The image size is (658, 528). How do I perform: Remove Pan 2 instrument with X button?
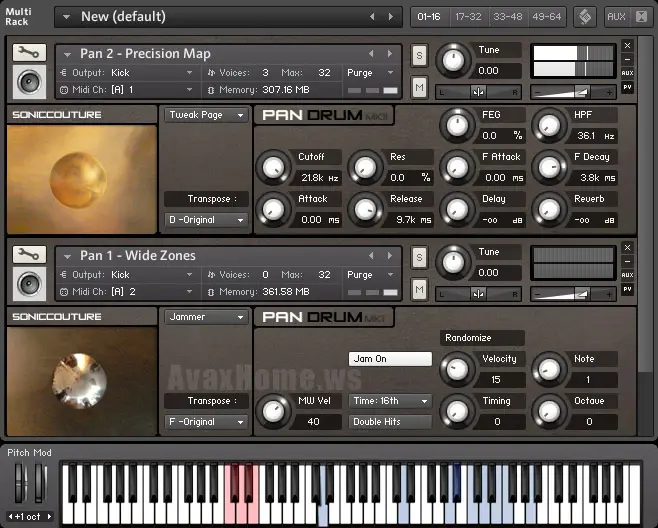pos(627,45)
